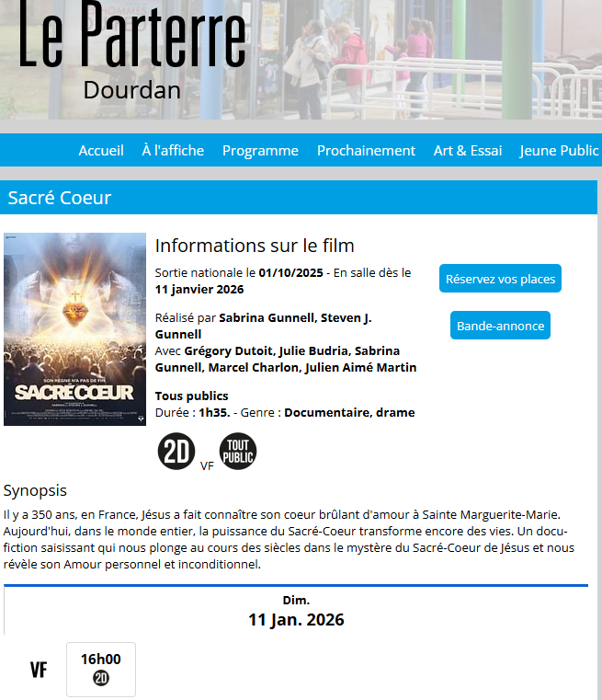Screen dimensions: 602x700
Task: Click the VF label in the showtimes row
Action: coord(39,670)
